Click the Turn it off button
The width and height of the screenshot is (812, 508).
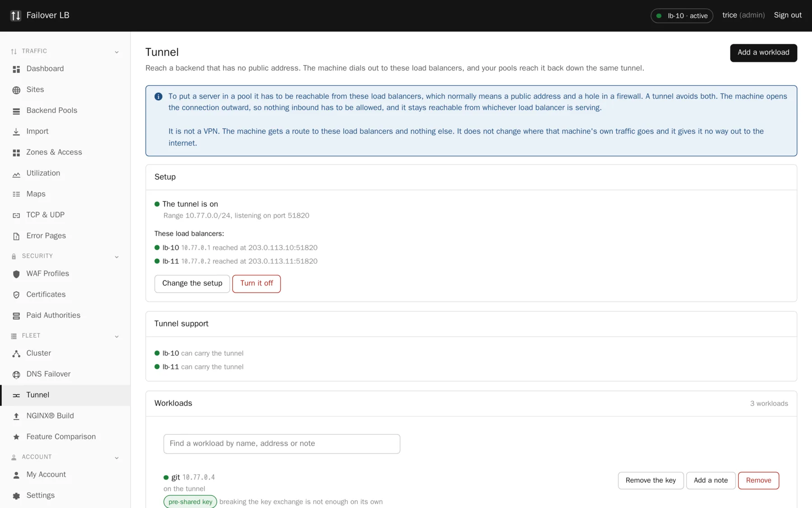(256, 284)
